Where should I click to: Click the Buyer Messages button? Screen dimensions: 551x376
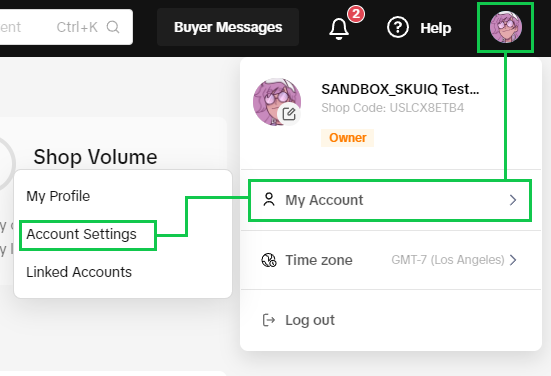(228, 27)
